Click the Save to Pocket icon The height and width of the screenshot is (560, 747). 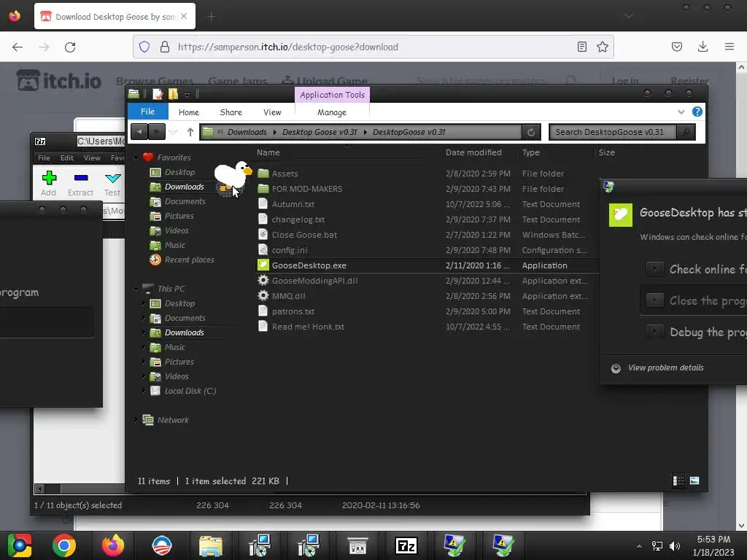676,47
